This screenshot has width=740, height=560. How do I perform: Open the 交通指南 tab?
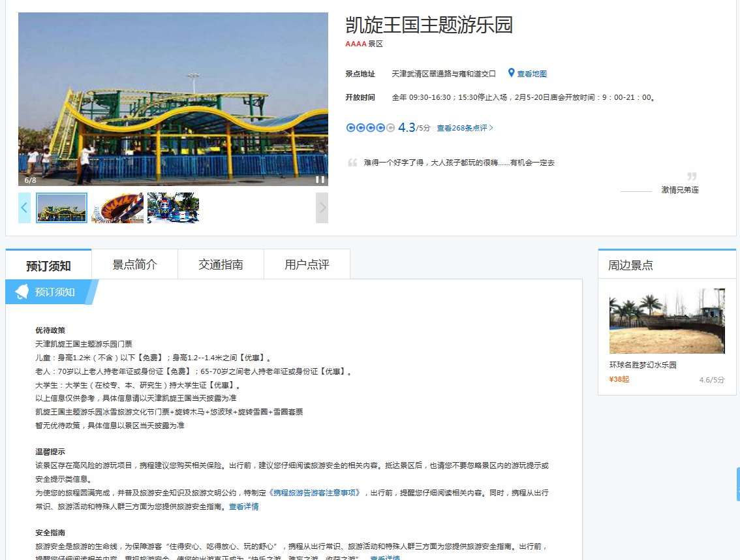(221, 263)
